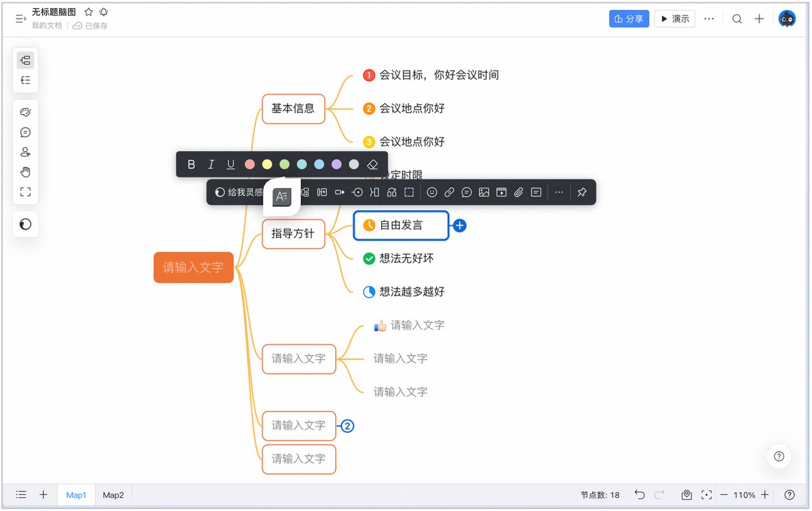Insert an emoji sticker icon
This screenshot has height=511, width=812.
coord(432,192)
